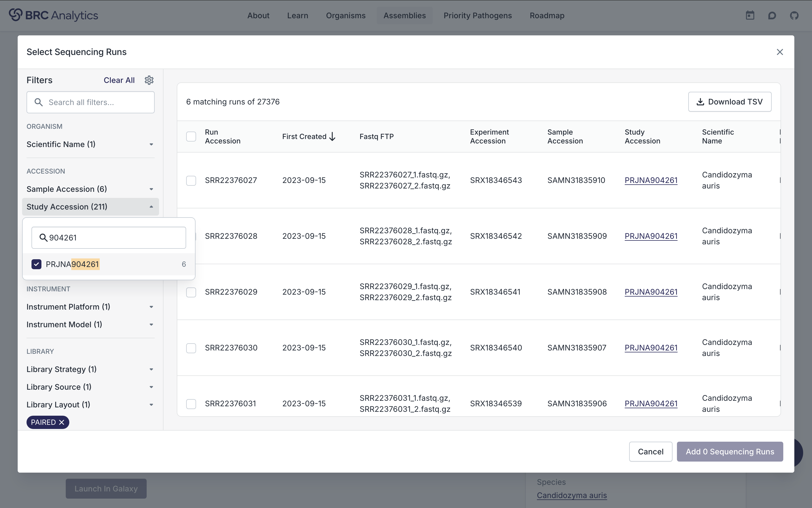Open the filter settings gear icon
Viewport: 812px width, 508px height.
[149, 80]
